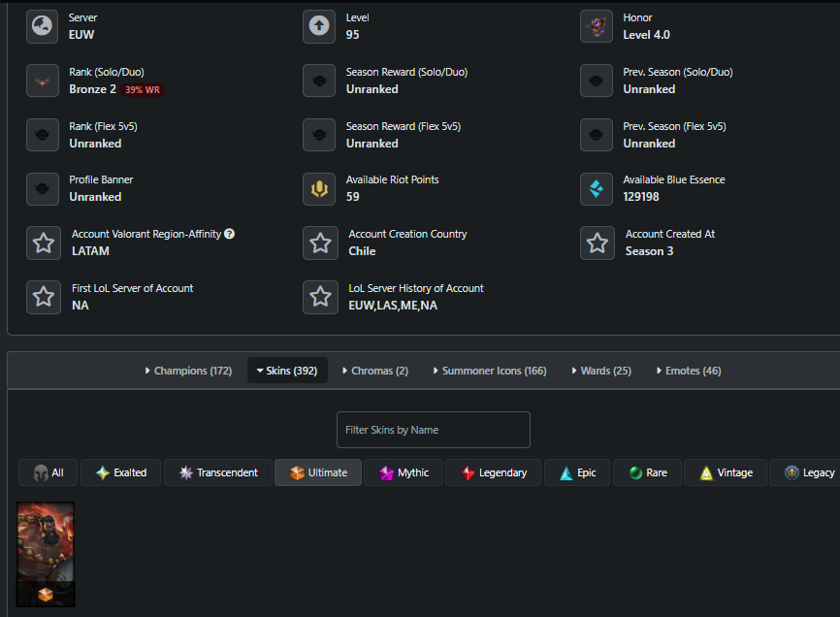Click the Valorant Region-Affinity help question mark
Image resolution: width=840 pixels, height=617 pixels.
[229, 234]
